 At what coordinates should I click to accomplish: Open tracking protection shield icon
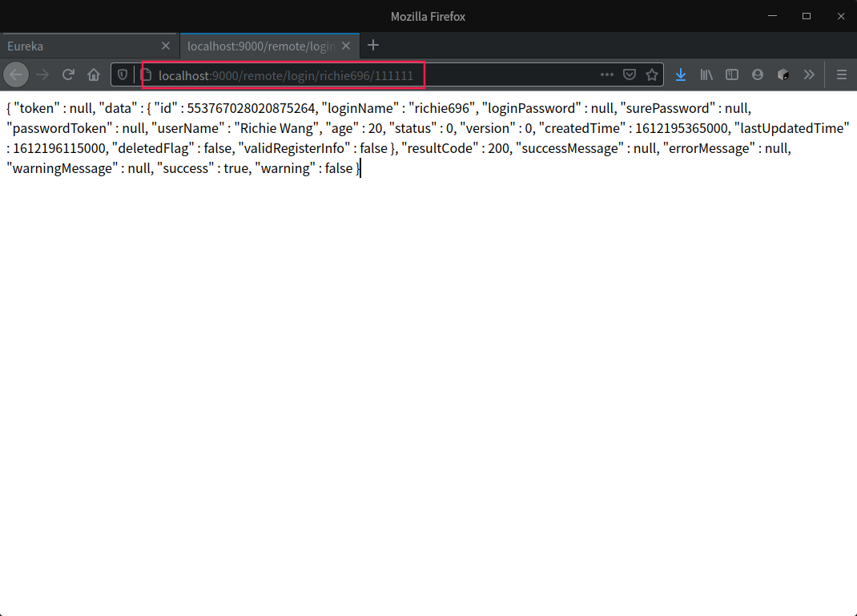[123, 74]
